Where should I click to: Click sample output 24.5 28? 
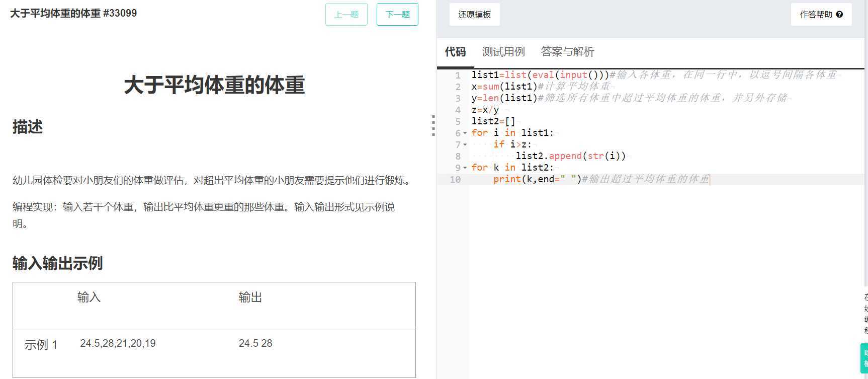[x=255, y=343]
